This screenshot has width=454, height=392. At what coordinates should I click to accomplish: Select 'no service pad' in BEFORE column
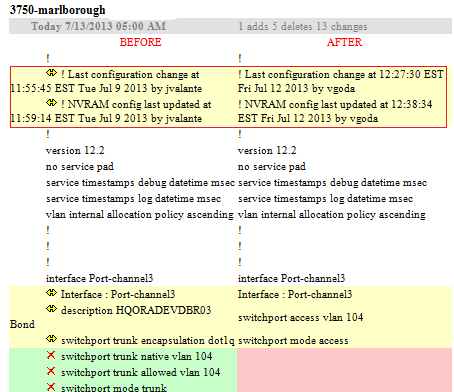(80, 167)
